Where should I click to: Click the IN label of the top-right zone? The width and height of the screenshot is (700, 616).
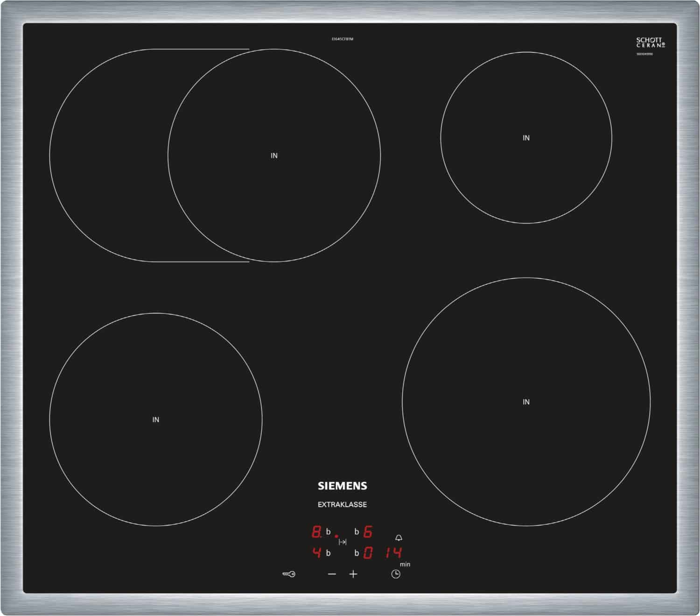tap(526, 138)
